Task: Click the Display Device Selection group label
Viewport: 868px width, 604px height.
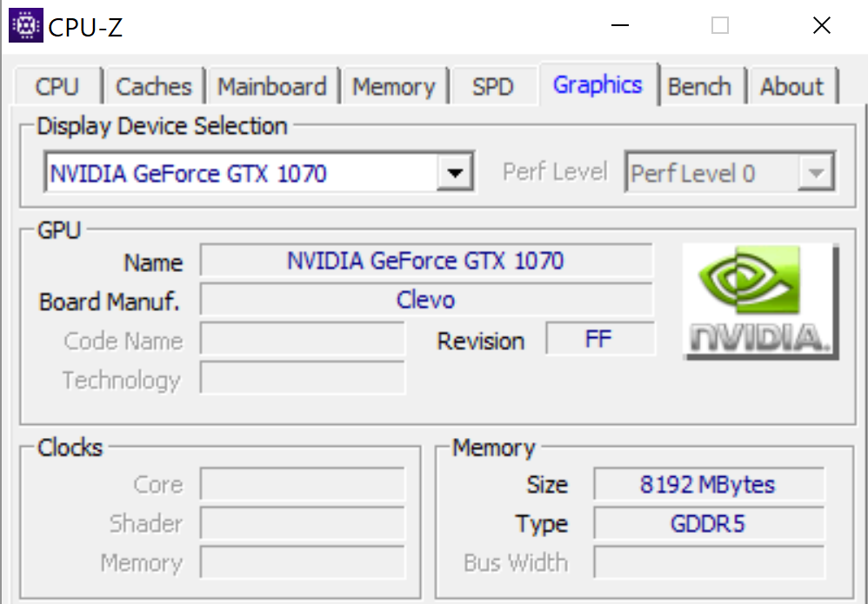Action: point(162,126)
